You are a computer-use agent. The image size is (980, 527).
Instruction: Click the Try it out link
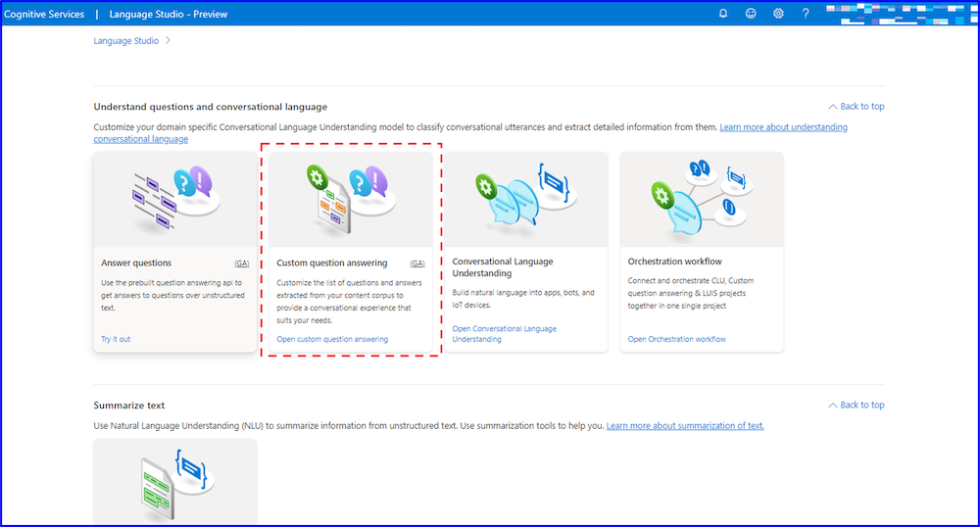116,339
